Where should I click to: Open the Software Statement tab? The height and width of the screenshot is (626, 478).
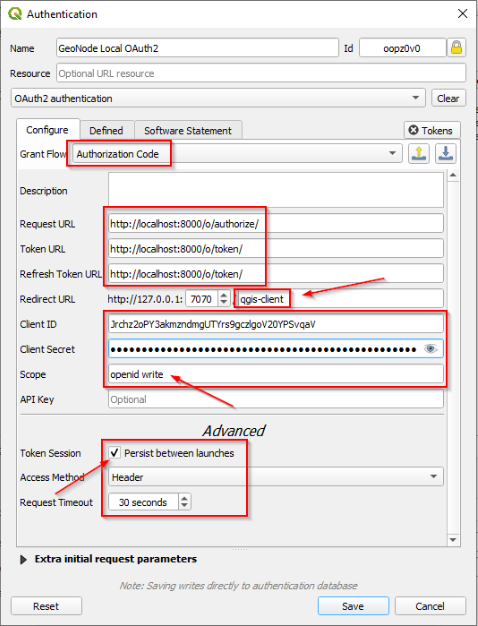(x=188, y=131)
